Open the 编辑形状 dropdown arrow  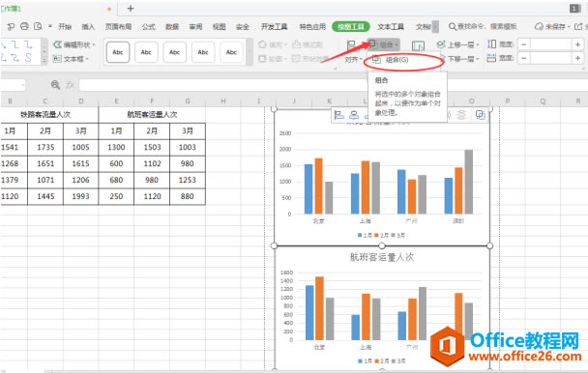[94, 45]
